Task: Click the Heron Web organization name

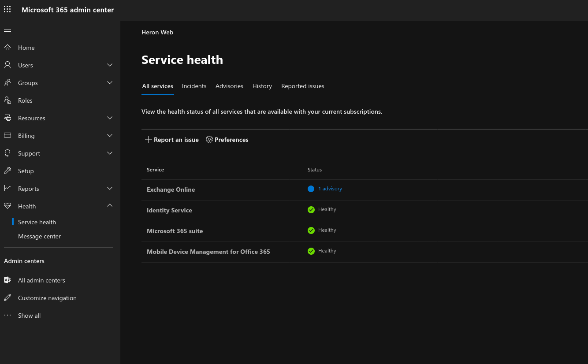Action: [x=157, y=32]
